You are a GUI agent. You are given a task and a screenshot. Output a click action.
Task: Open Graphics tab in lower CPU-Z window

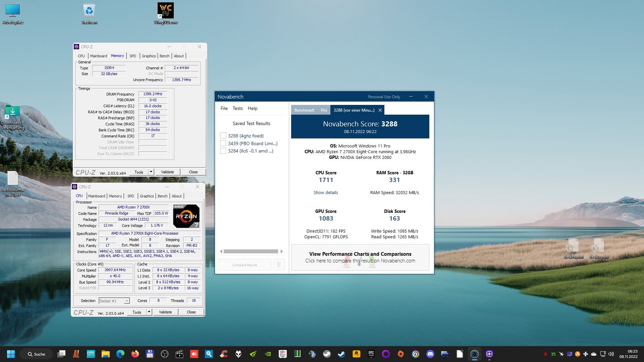click(147, 196)
